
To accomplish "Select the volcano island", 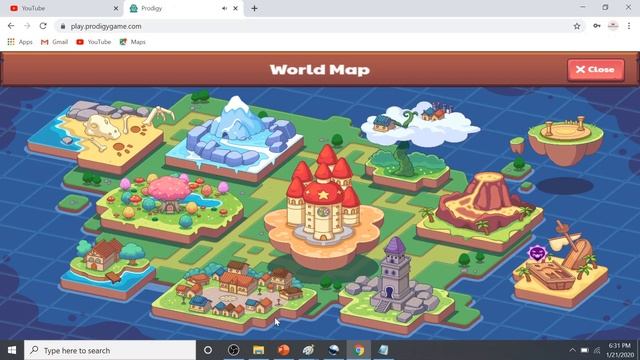I will pos(480,212).
